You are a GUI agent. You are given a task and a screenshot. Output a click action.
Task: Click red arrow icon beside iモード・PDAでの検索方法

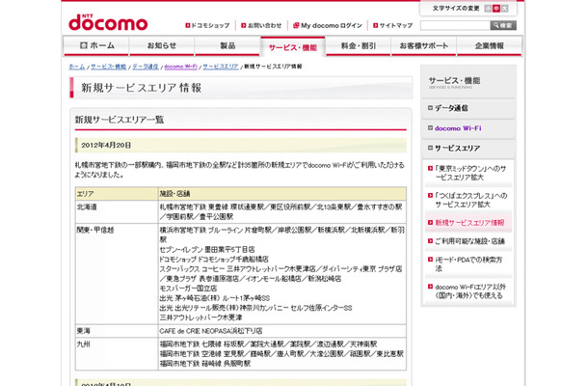tap(431, 259)
